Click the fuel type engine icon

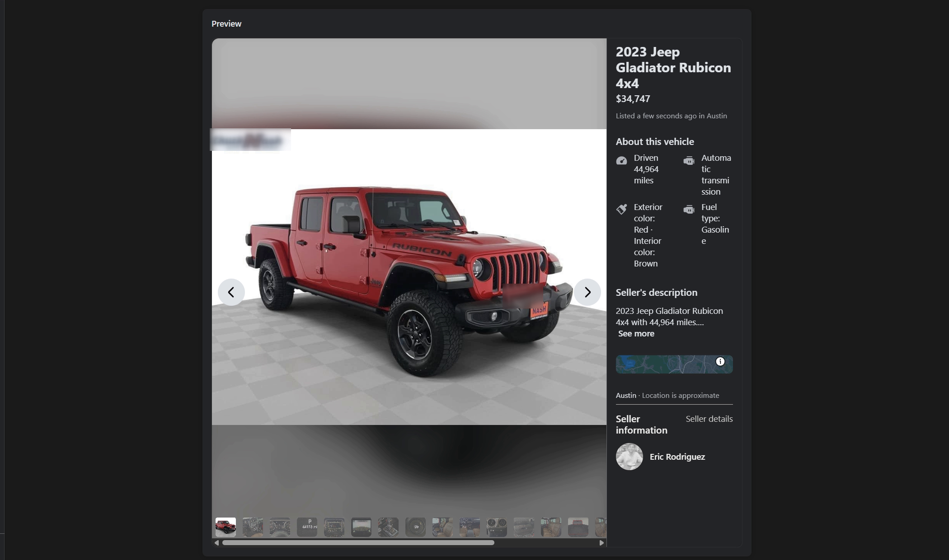[689, 210]
